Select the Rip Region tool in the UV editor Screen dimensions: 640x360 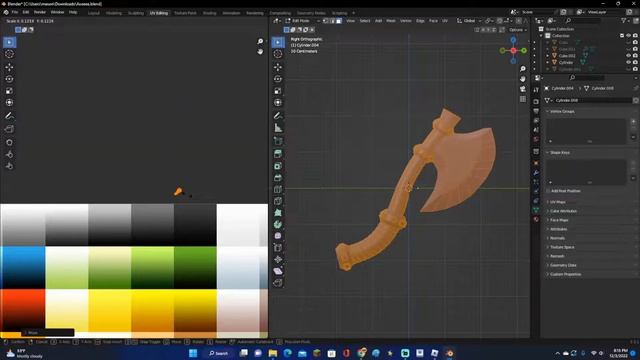[x=9, y=129]
